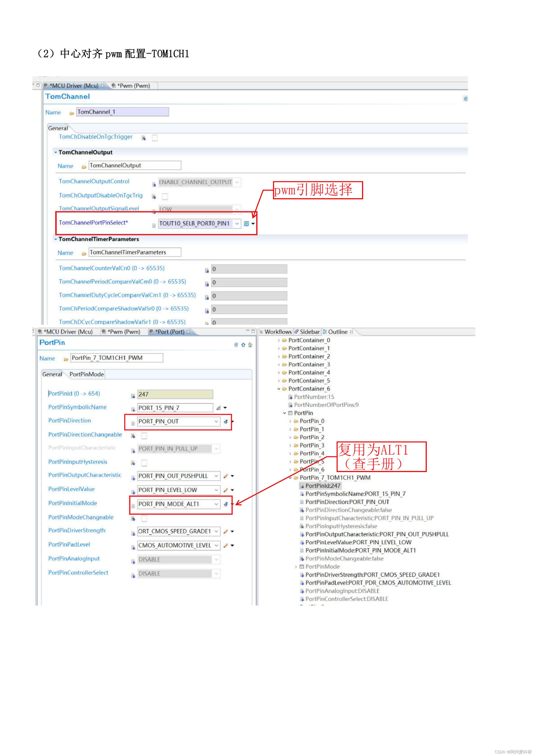
Task: Toggle PortPinModeChangeable checkbox
Action: (144, 519)
